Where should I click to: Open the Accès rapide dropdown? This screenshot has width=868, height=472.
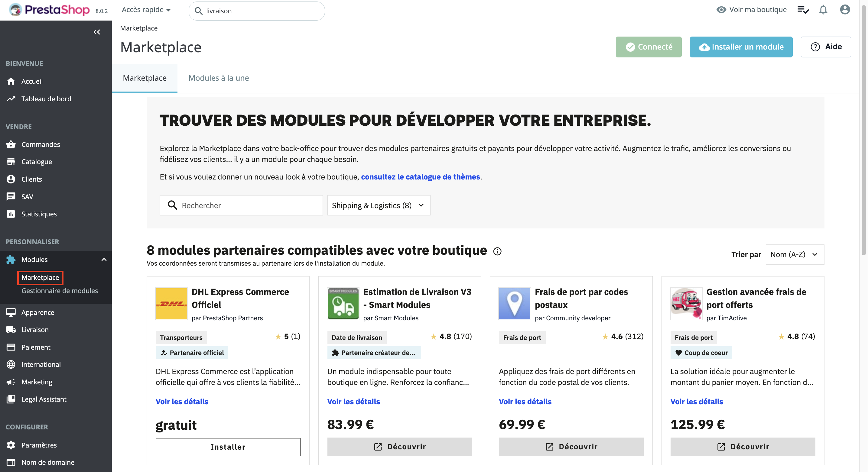click(146, 10)
